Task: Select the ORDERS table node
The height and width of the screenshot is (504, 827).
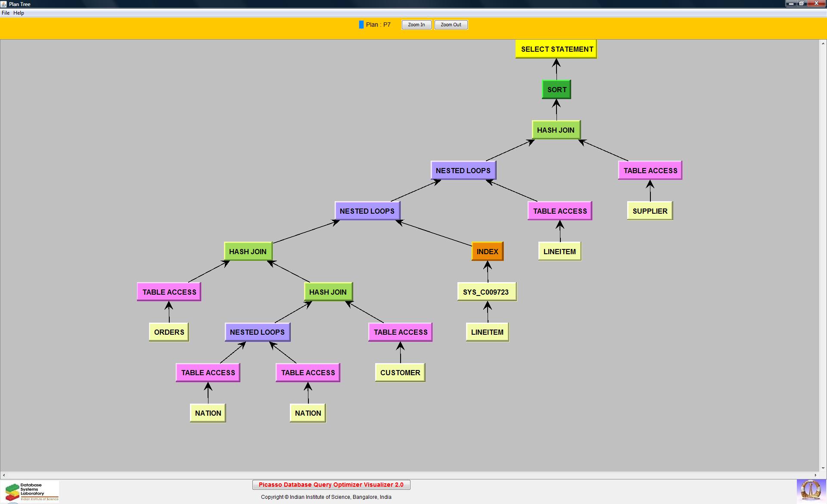Action: (x=169, y=332)
